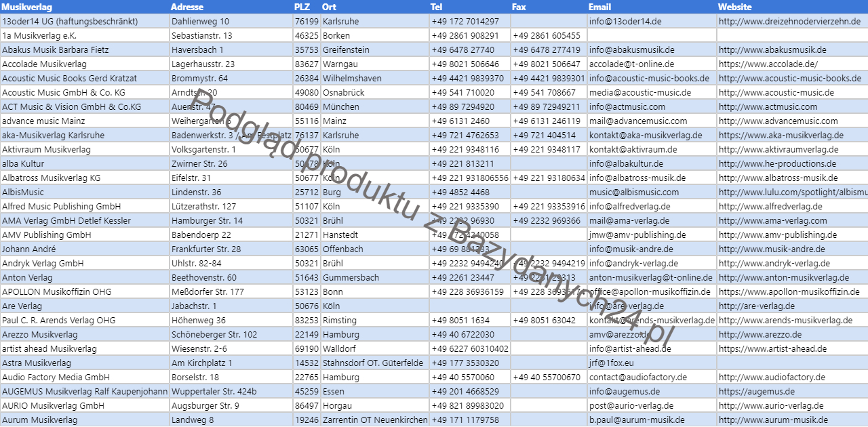Select the Ort column header
The image size is (868, 427).
coord(375,7)
